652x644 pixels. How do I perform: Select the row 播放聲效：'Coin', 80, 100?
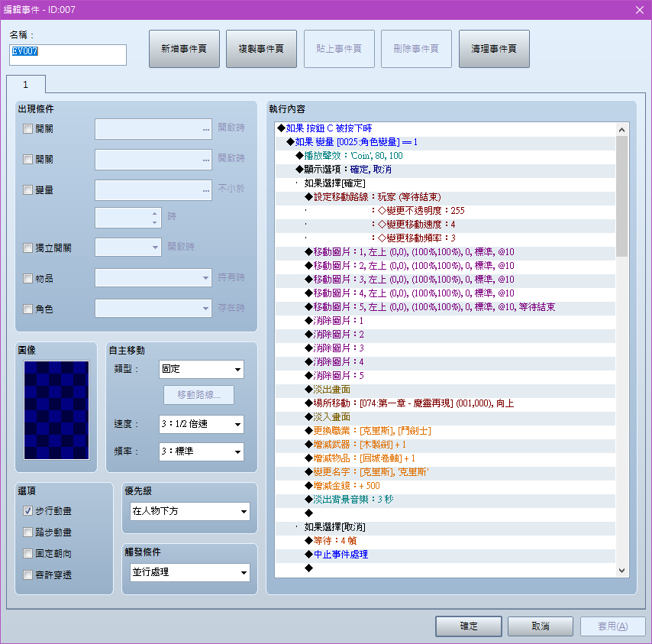pos(445,156)
